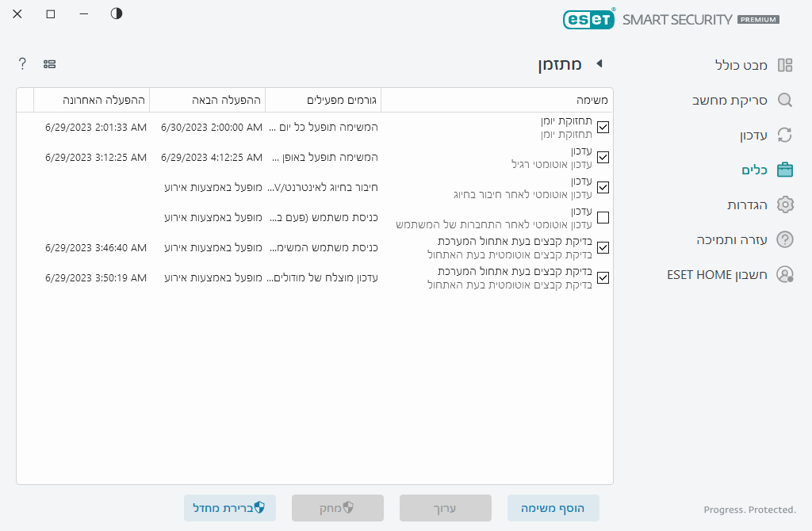Switch the list view mode icon
812x531 pixels.
pos(49,63)
